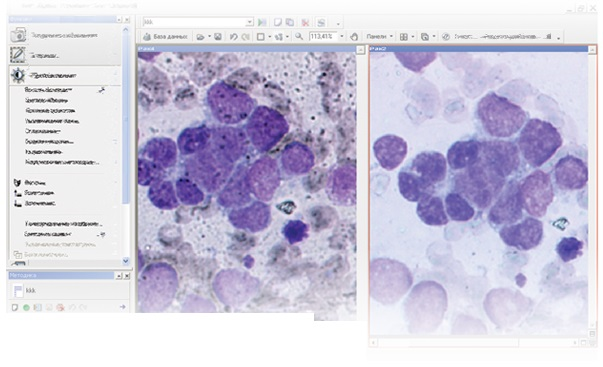Open the База данных database button
The image size is (603, 367).
[x=165, y=37]
